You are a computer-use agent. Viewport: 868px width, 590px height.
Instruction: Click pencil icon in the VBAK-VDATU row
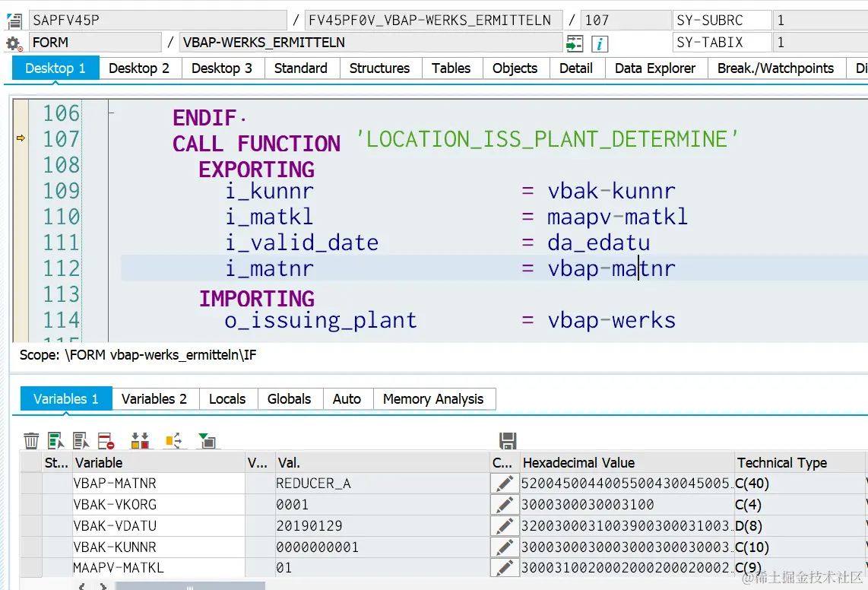tap(504, 525)
